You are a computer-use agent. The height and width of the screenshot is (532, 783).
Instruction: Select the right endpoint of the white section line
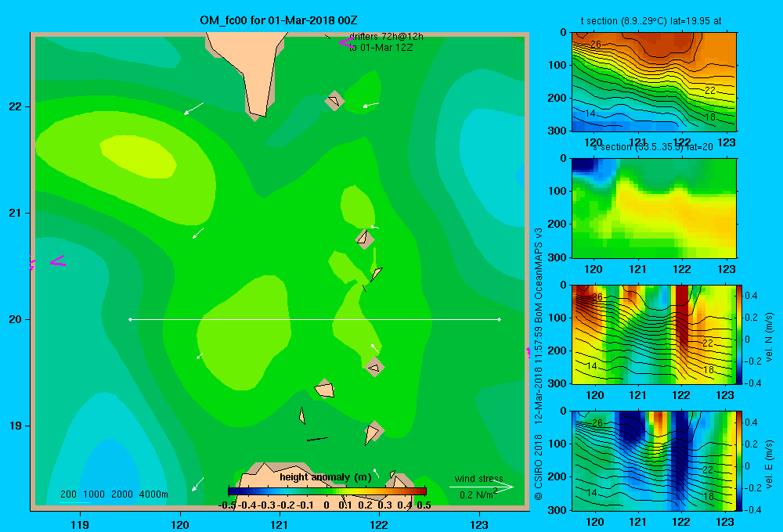pyautogui.click(x=500, y=319)
